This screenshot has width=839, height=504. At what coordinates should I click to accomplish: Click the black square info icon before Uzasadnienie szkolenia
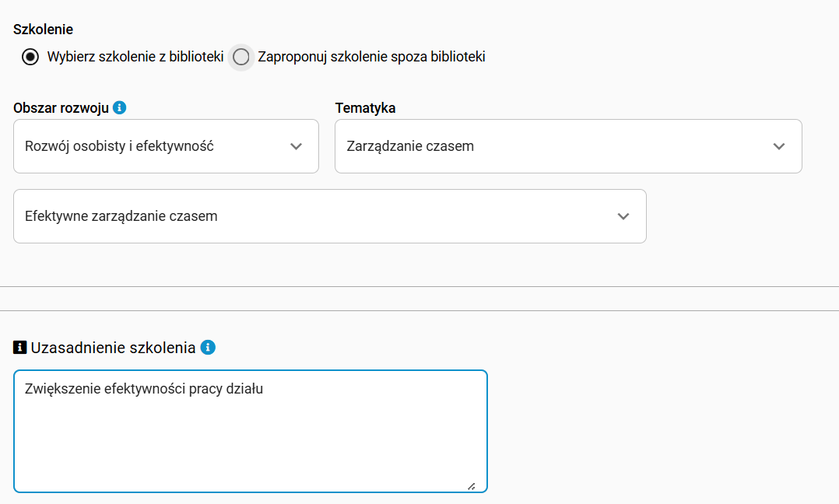19,348
